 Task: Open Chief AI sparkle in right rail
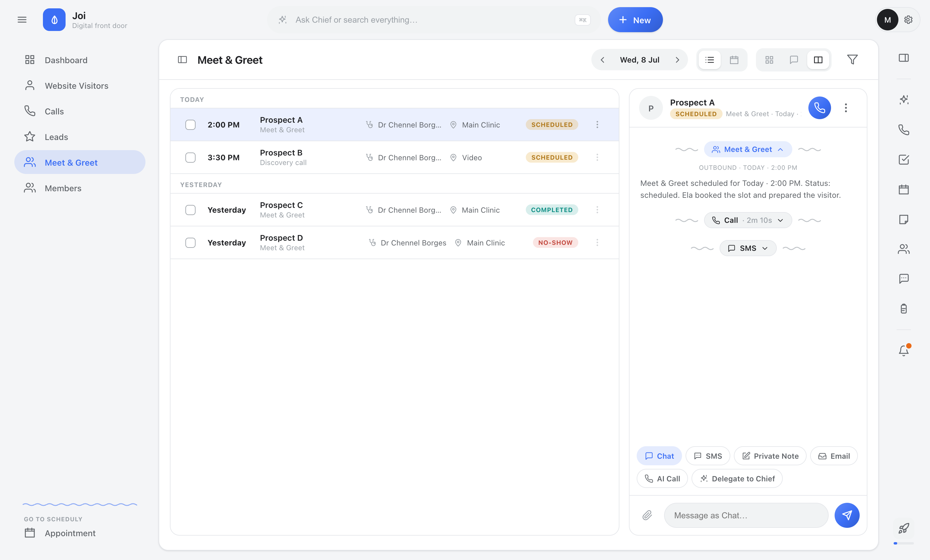tap(903, 100)
